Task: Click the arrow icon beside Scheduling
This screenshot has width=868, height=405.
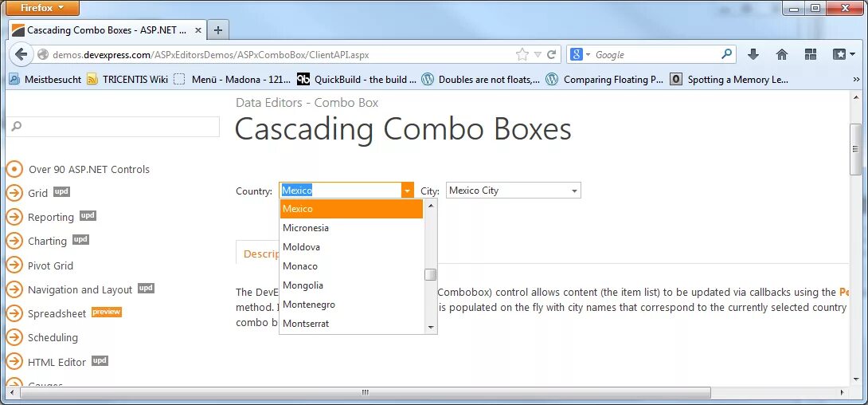Action: click(14, 337)
